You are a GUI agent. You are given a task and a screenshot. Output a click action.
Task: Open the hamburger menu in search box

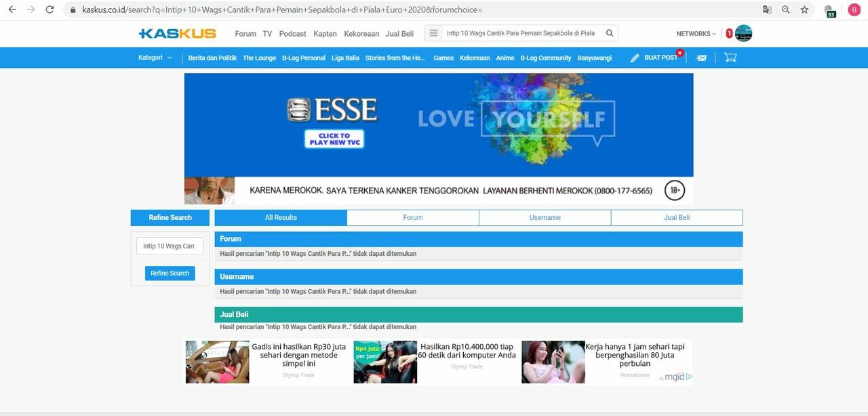pyautogui.click(x=434, y=33)
